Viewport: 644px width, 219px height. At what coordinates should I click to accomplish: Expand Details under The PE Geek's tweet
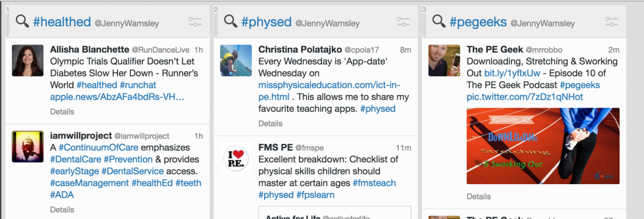(479, 197)
